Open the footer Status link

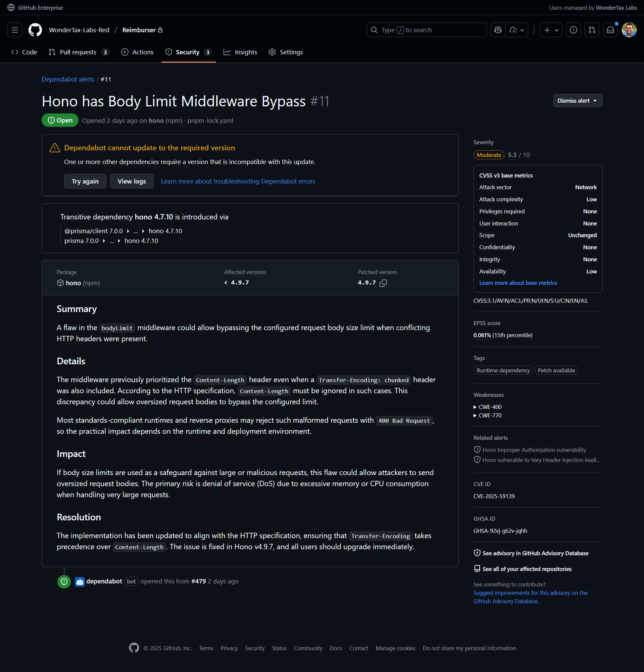(279, 648)
